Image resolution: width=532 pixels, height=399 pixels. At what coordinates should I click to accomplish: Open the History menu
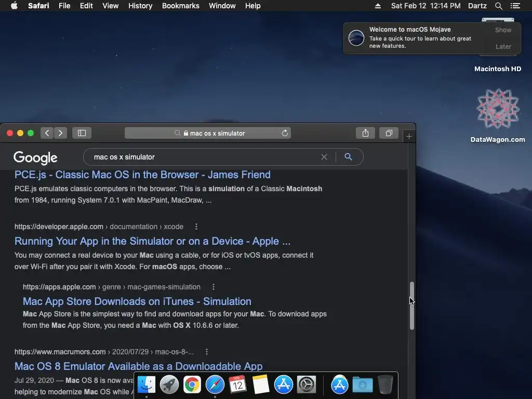pyautogui.click(x=140, y=6)
